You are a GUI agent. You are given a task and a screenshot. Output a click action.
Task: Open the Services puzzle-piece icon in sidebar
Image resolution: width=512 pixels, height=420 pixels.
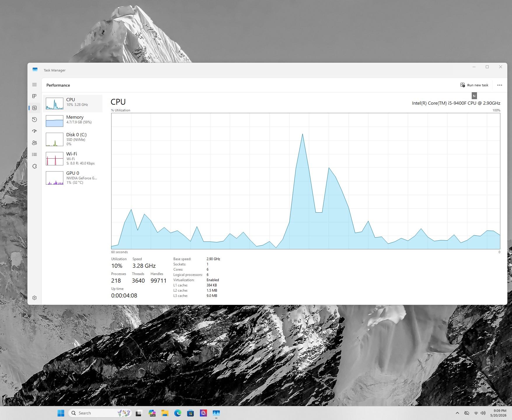tap(34, 166)
